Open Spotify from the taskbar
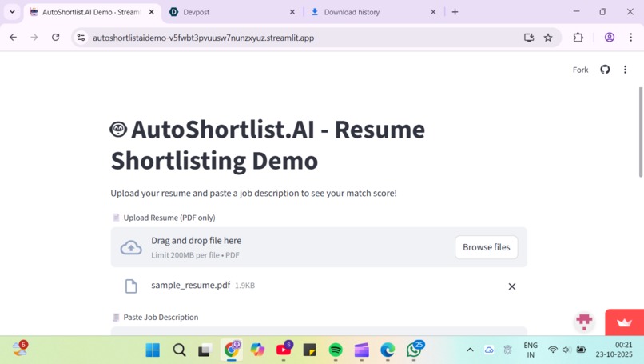The height and width of the screenshot is (364, 644). (336, 350)
